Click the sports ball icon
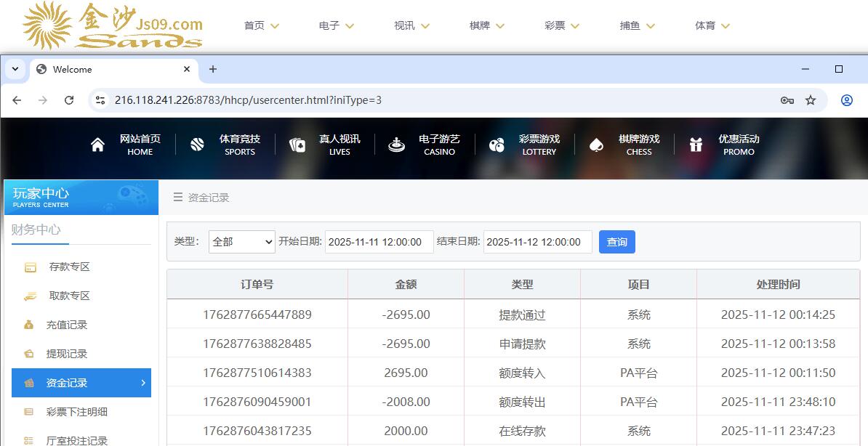The image size is (868, 446). 197,145
